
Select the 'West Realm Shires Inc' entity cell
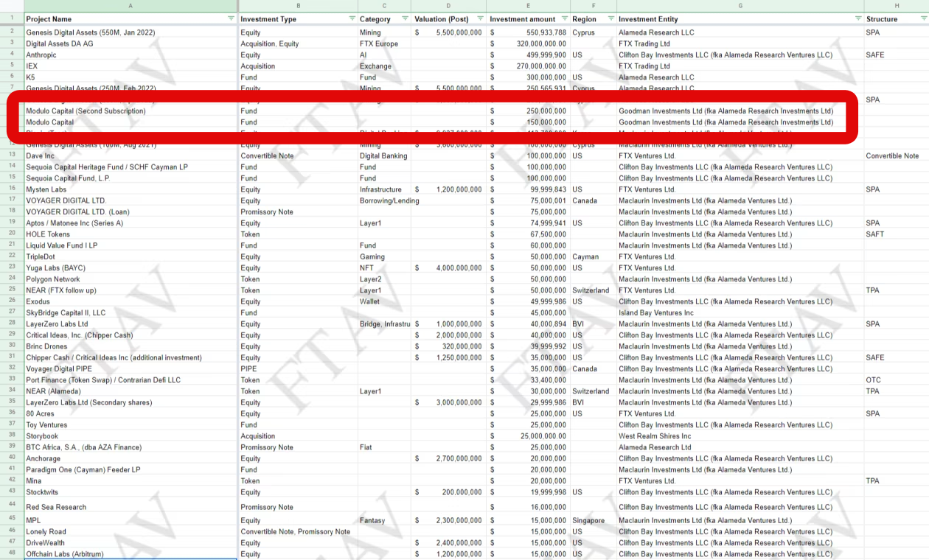pos(740,436)
